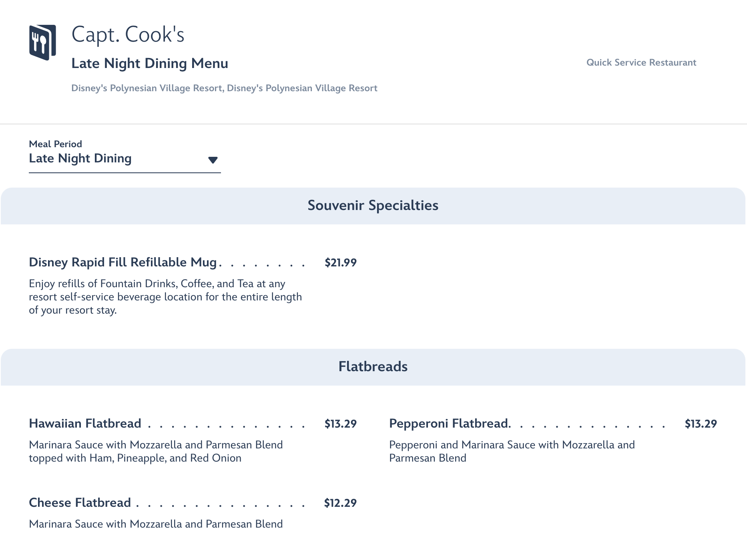Click the Capt. Cook's restaurant title
This screenshot has height=560, width=747.
pos(128,34)
